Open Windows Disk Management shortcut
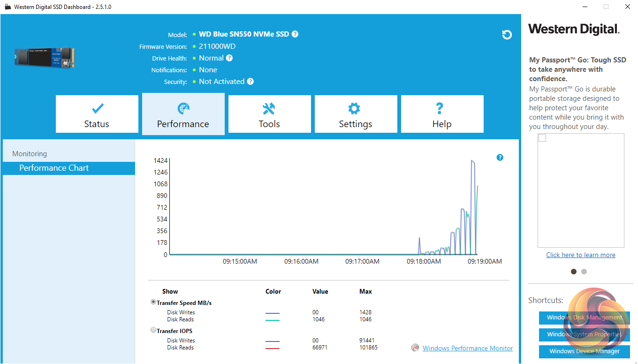Screen dimensions: 638x364 click(x=584, y=318)
